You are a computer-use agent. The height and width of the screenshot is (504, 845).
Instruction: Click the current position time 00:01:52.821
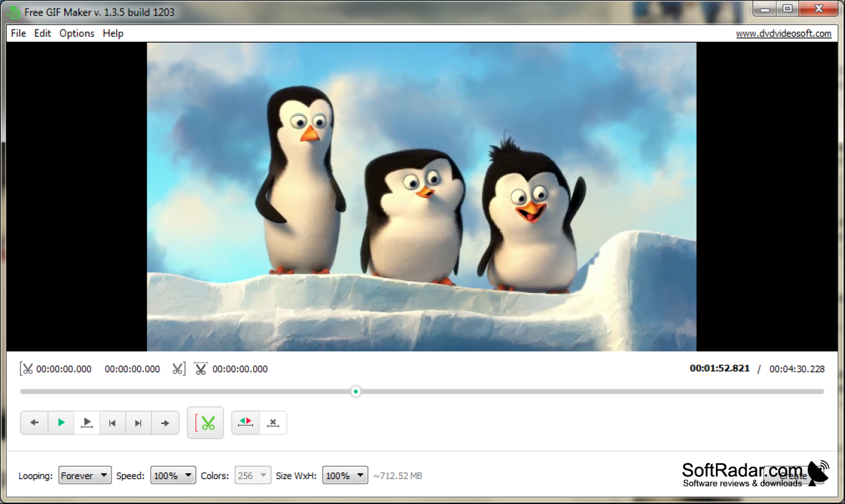click(x=719, y=368)
